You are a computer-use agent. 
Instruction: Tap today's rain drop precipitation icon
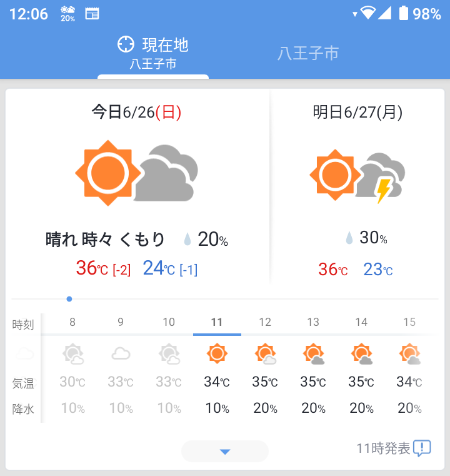click(x=187, y=240)
